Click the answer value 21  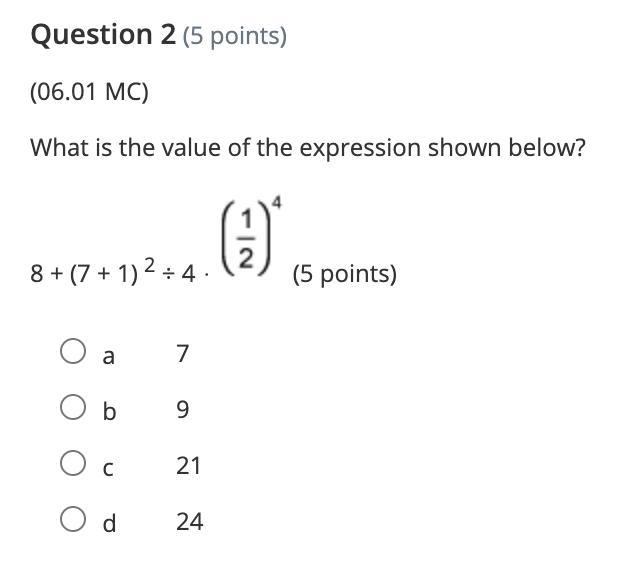point(188,466)
